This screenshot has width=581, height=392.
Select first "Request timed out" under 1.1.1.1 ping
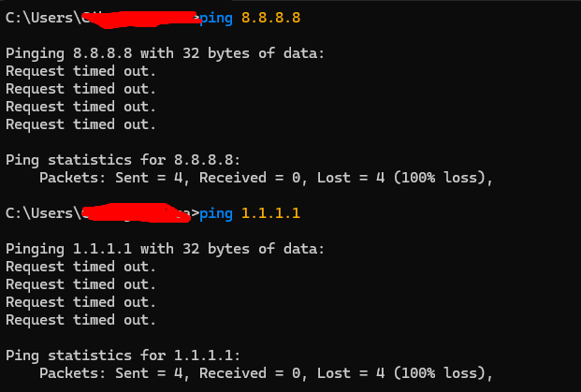click(x=80, y=267)
